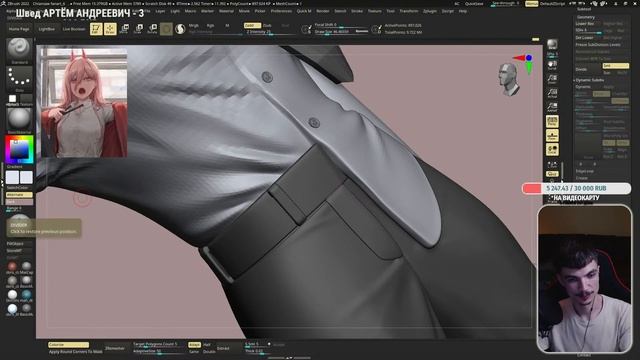640x360 pixels.
Task: Select the first red material ball
Action: click(12, 267)
